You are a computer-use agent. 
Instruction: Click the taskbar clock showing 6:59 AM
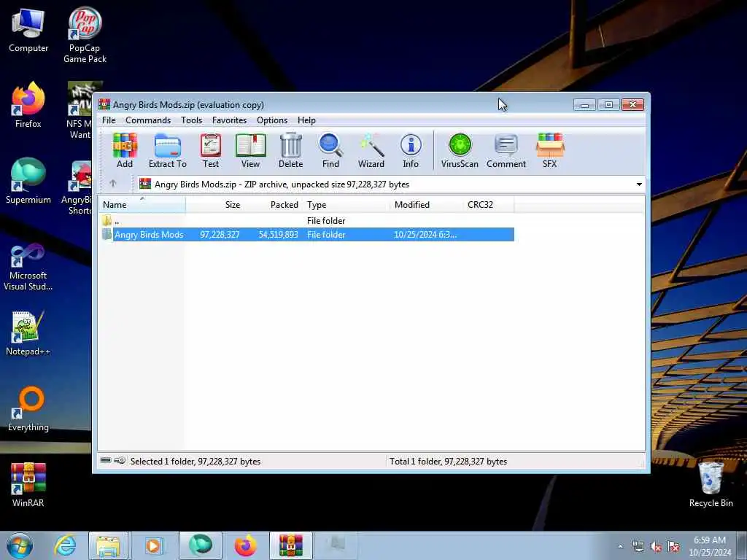710,546
